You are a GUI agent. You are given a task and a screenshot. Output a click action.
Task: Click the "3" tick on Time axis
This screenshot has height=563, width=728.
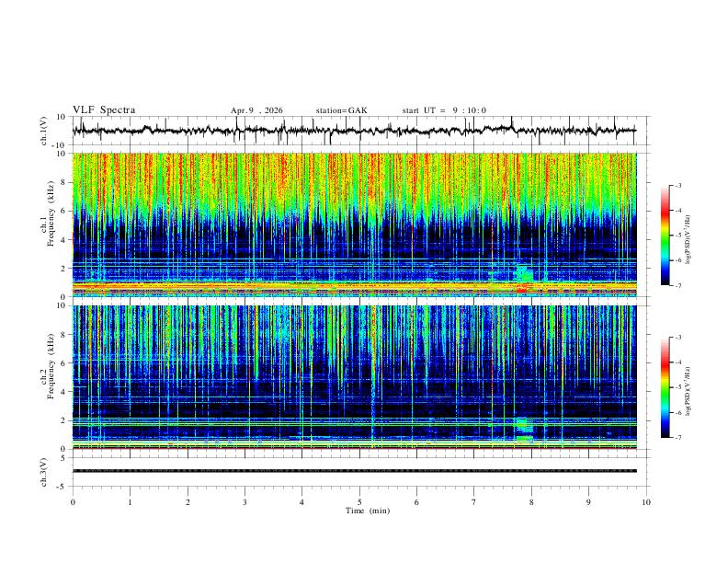[245, 502]
